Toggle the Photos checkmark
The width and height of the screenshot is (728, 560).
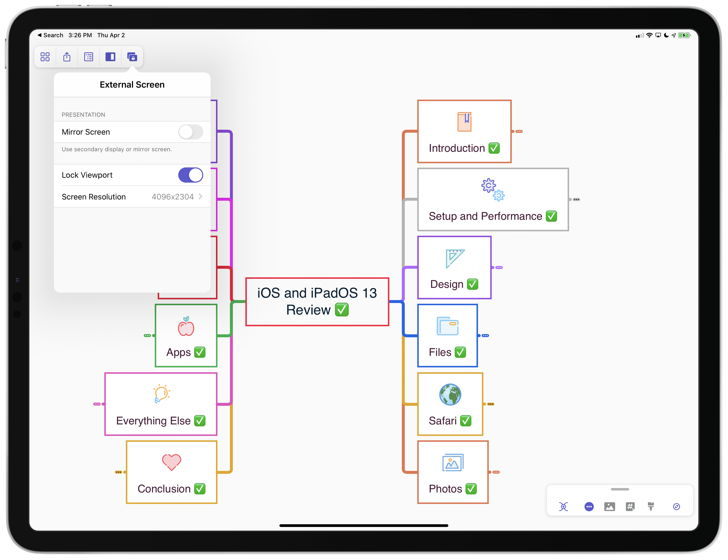[471, 489]
